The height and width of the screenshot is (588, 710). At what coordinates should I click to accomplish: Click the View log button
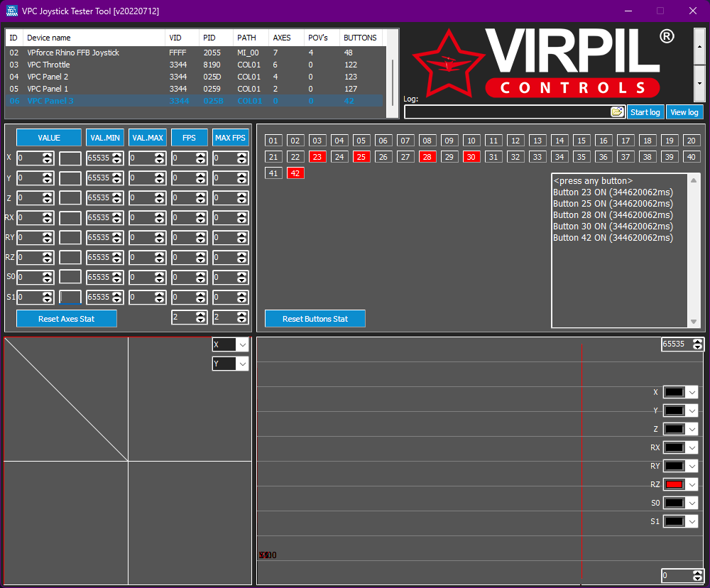pos(684,112)
